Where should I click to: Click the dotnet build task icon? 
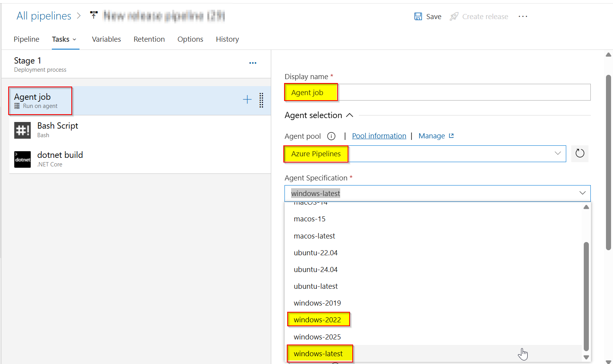[23, 159]
